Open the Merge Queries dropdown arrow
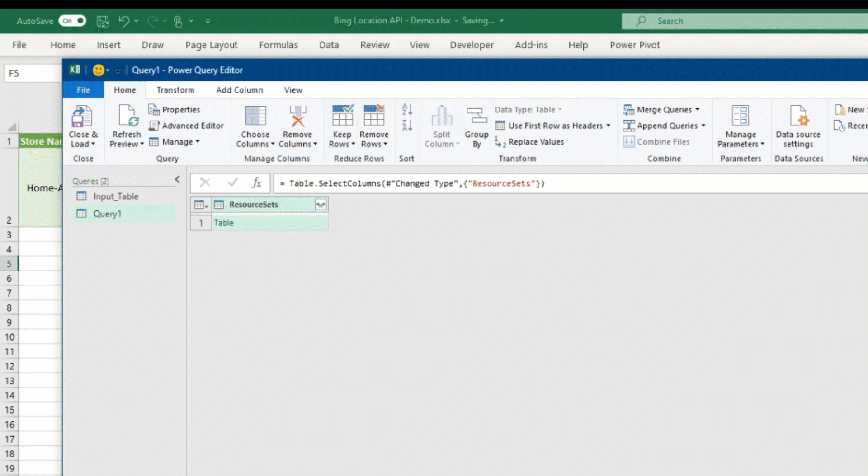Viewport: 868px width, 476px height. (698, 109)
